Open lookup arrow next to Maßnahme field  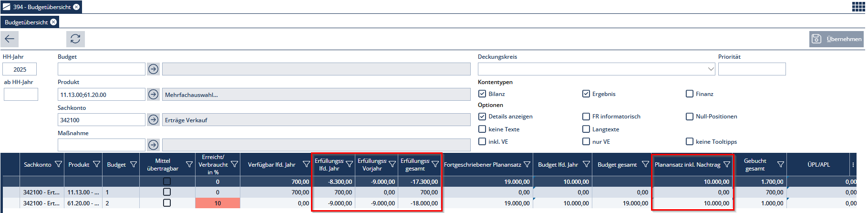point(153,145)
